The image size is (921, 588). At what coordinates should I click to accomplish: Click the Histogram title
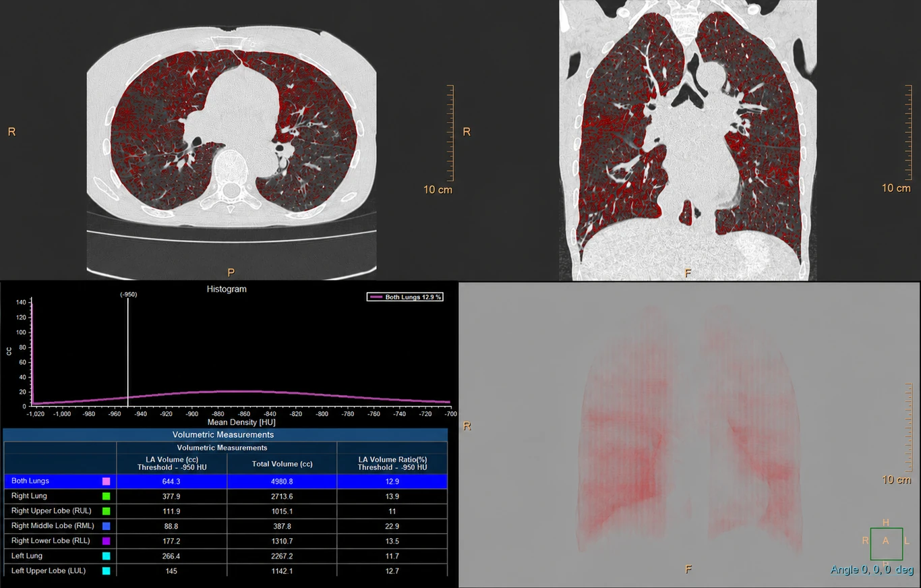pos(227,289)
